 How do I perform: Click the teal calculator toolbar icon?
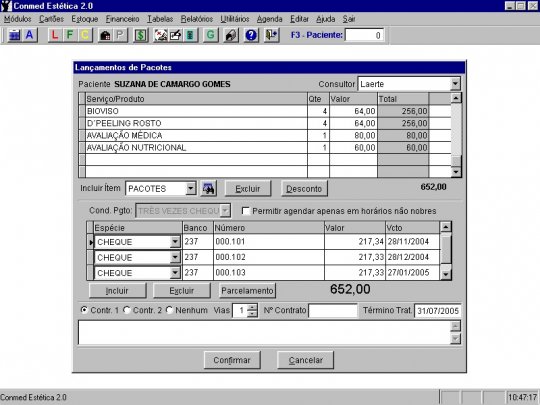point(190,35)
